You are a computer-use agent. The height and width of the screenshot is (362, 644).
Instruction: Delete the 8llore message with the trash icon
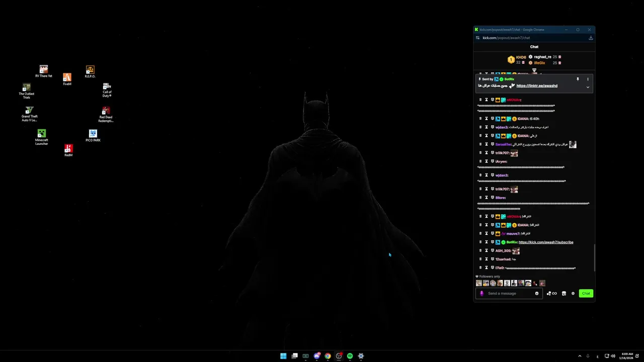point(480,198)
